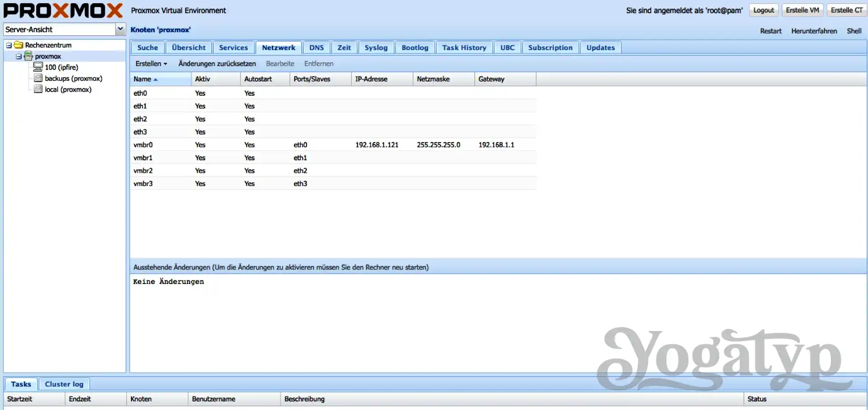Select the vmbr0 bridge row
Viewport: 868px width, 410px height.
pos(333,145)
